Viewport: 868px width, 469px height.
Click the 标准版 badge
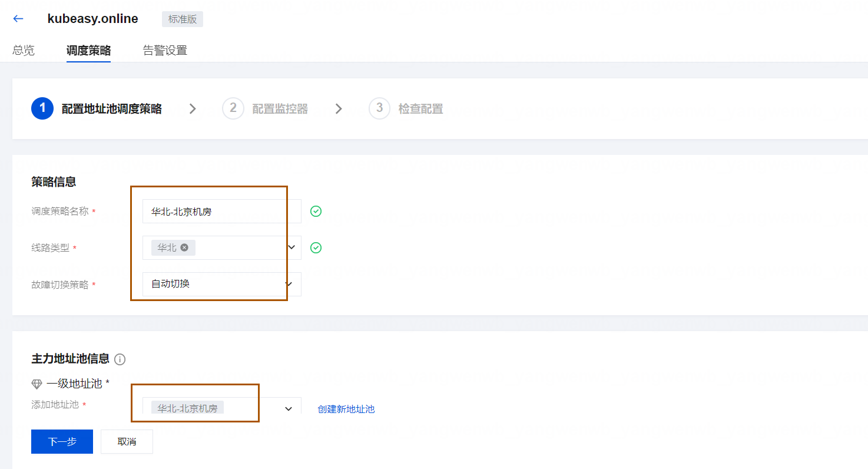pos(183,19)
